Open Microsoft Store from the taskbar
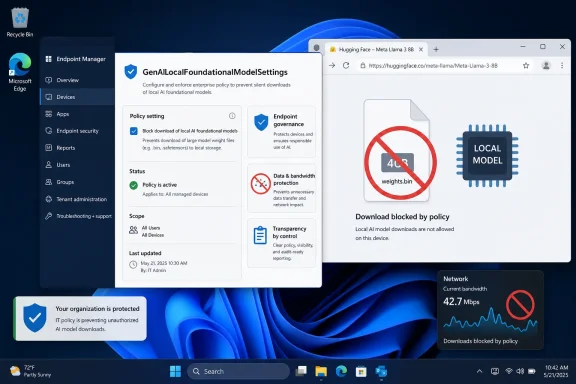Screen dimensions: 576x384 pyautogui.click(x=361, y=372)
